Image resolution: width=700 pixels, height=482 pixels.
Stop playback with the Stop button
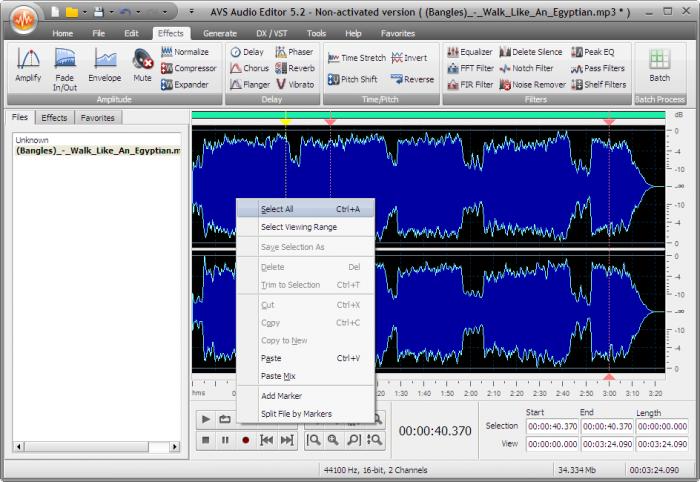pyautogui.click(x=205, y=440)
